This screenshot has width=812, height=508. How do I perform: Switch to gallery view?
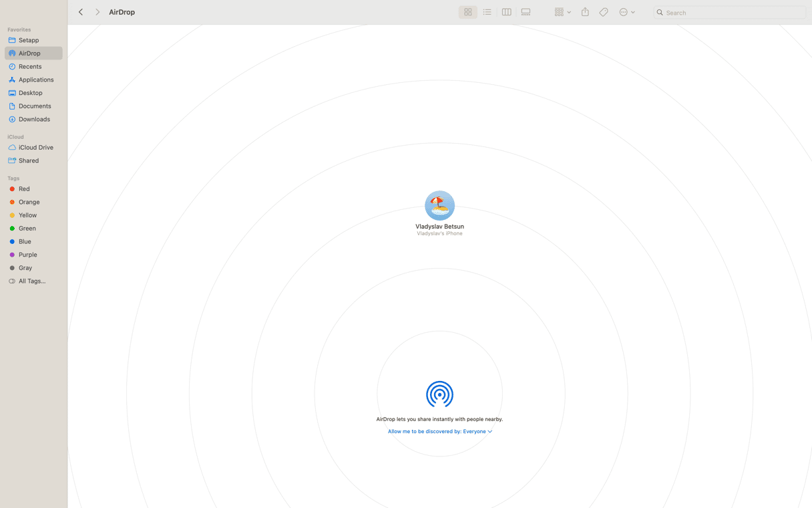click(526, 12)
